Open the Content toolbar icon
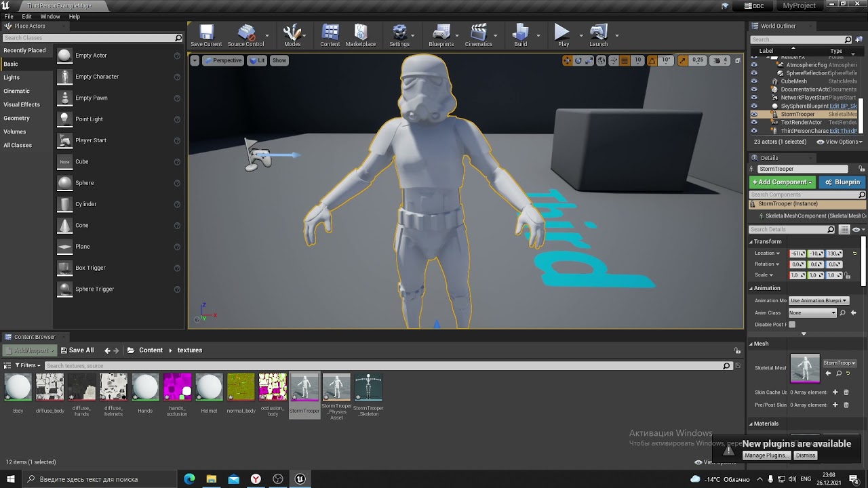The width and height of the screenshot is (868, 488). (330, 35)
